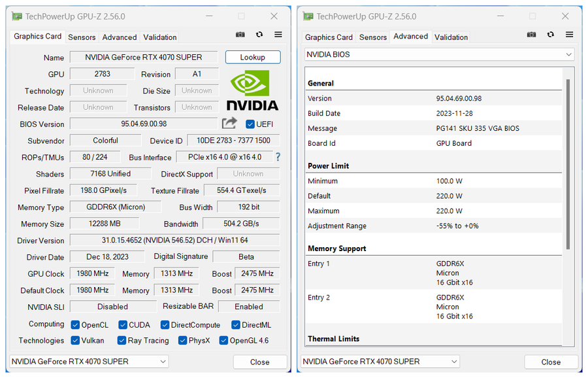588x378 pixels.
Task: Click the Lookup button
Action: pos(253,57)
